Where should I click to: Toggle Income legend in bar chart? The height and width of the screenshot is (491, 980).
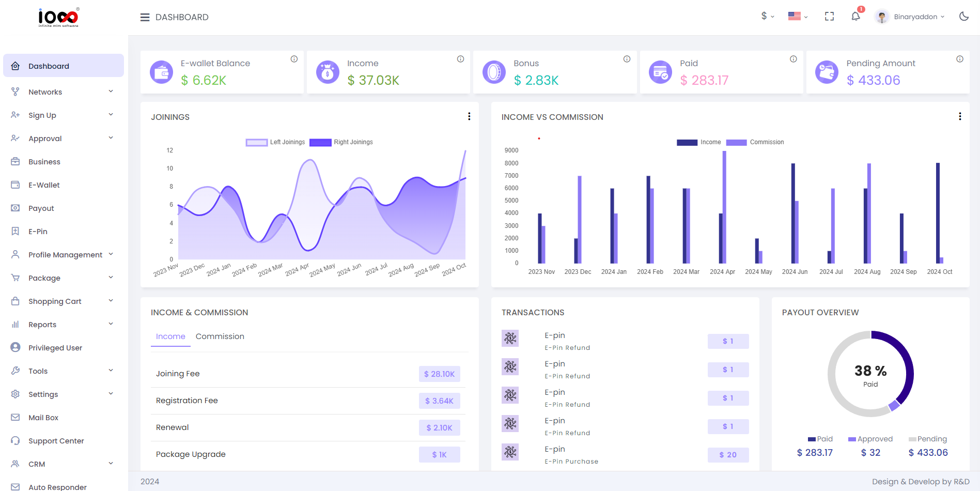click(698, 142)
